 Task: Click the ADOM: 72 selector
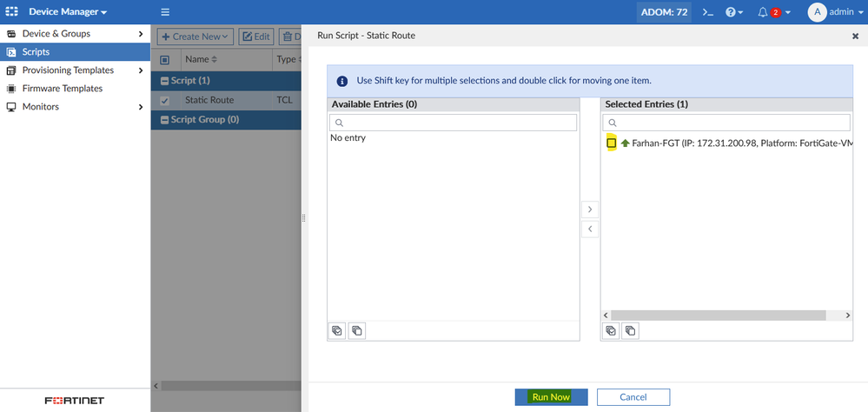664,11
